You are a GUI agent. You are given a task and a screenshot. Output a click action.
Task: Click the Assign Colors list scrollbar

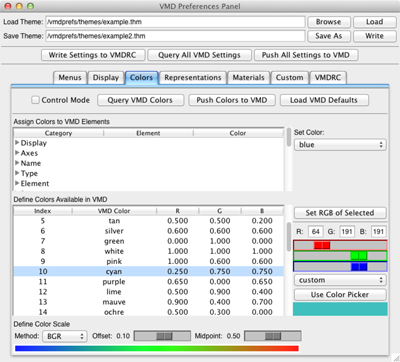pyautogui.click(x=289, y=137)
